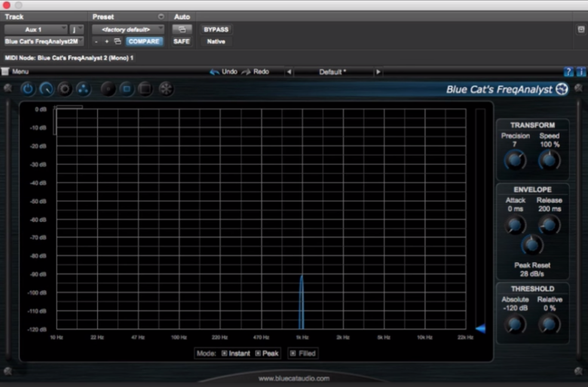Image resolution: width=588 pixels, height=387 pixels.
Task: Click the Precision value 7
Action: (x=514, y=145)
